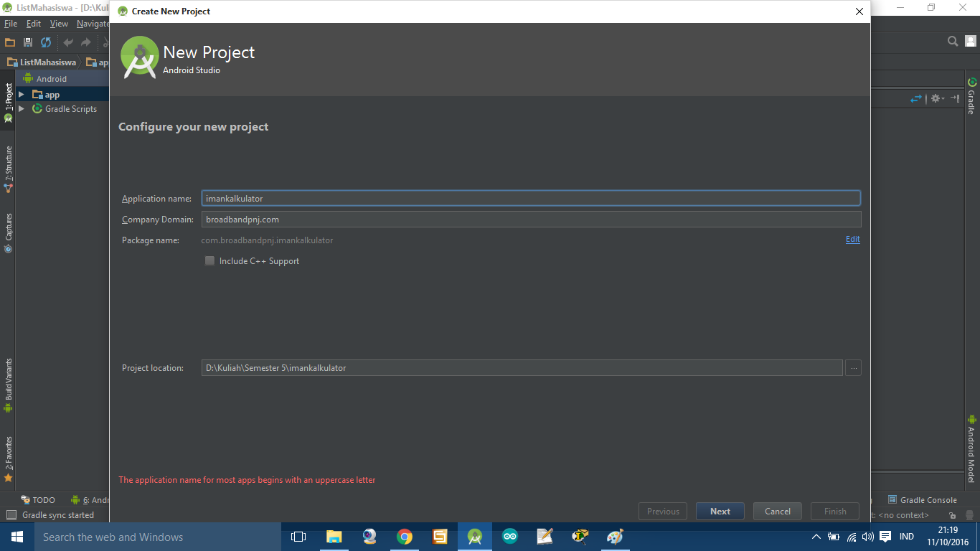Click the volume speaker tray icon
Image resolution: width=980 pixels, height=551 pixels.
(867, 537)
